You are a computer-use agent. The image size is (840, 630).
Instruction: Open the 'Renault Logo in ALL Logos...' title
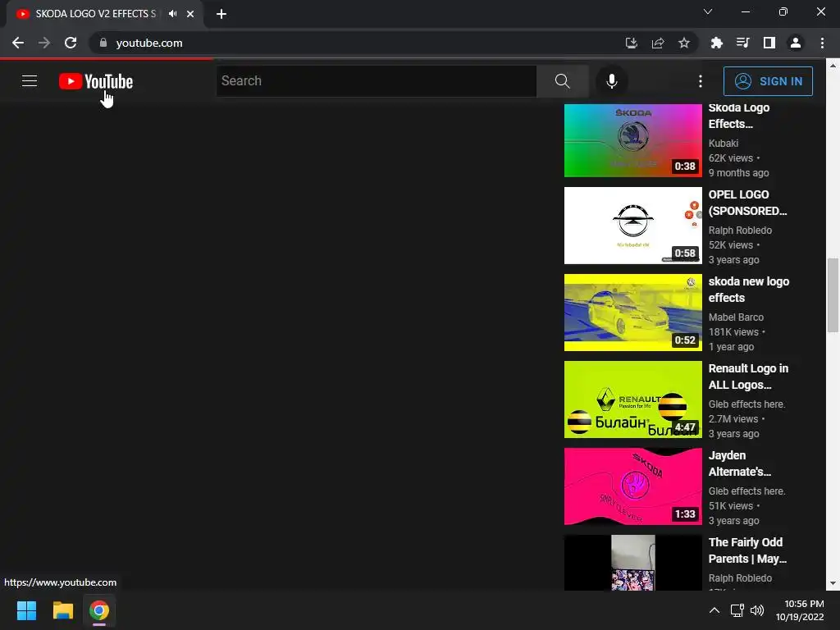pyautogui.click(x=748, y=377)
